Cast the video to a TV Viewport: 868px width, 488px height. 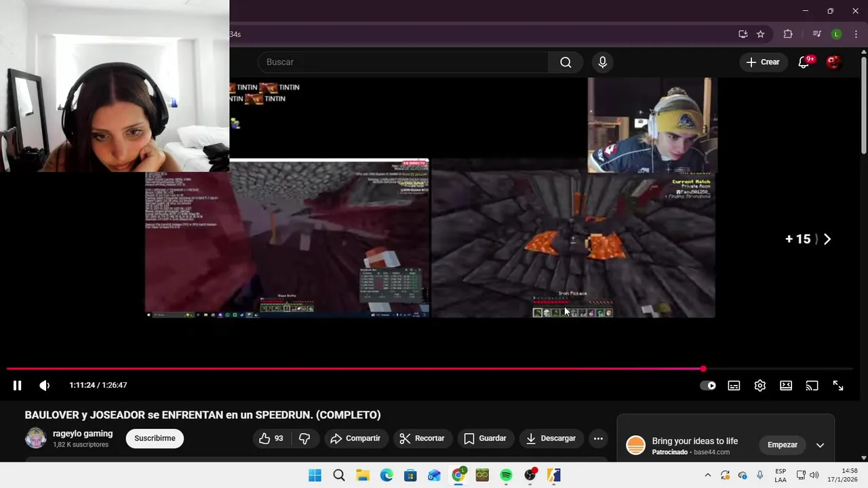tap(812, 386)
